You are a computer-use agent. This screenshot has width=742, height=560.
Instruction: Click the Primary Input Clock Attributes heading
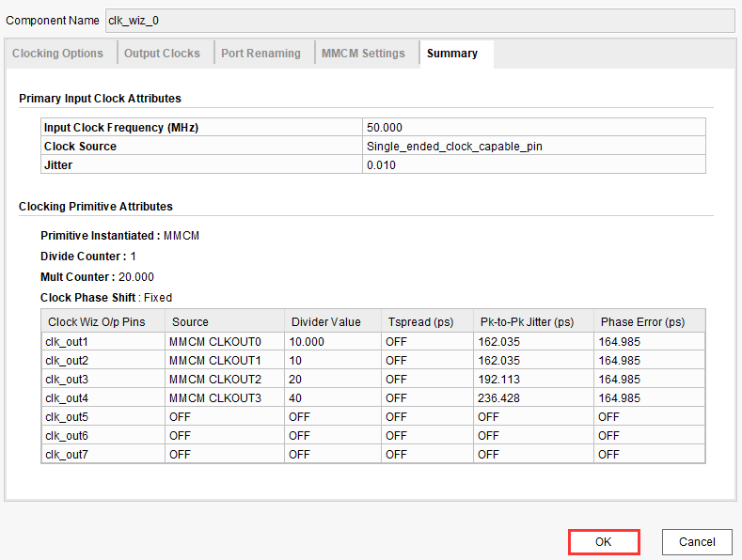pyautogui.click(x=100, y=99)
